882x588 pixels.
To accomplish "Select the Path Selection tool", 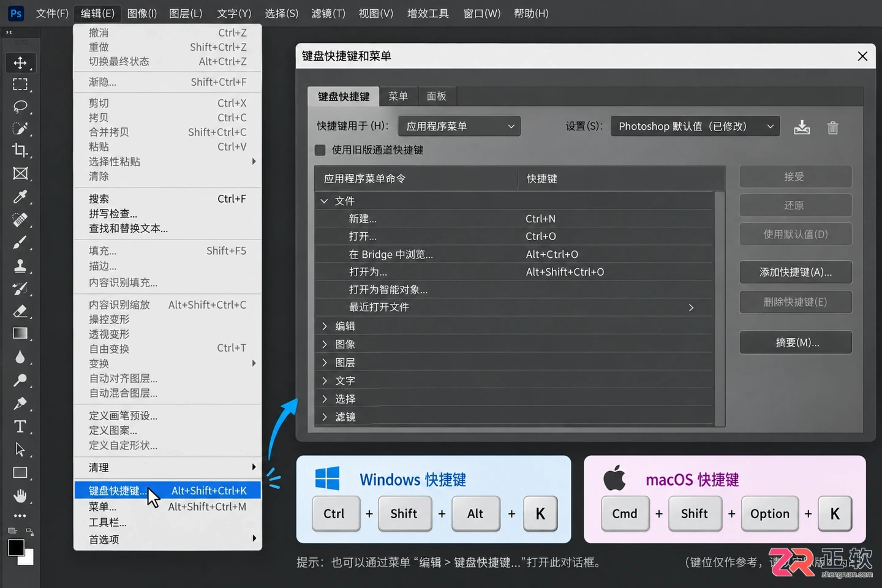I will [20, 450].
